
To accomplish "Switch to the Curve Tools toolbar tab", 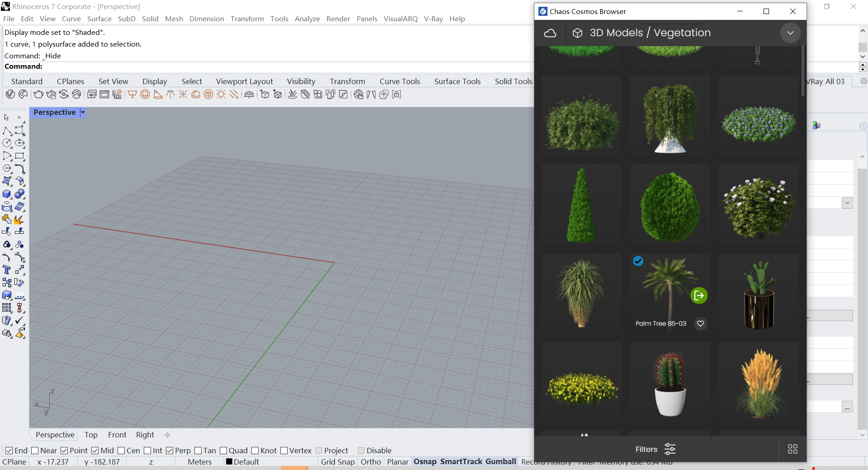I will click(400, 81).
